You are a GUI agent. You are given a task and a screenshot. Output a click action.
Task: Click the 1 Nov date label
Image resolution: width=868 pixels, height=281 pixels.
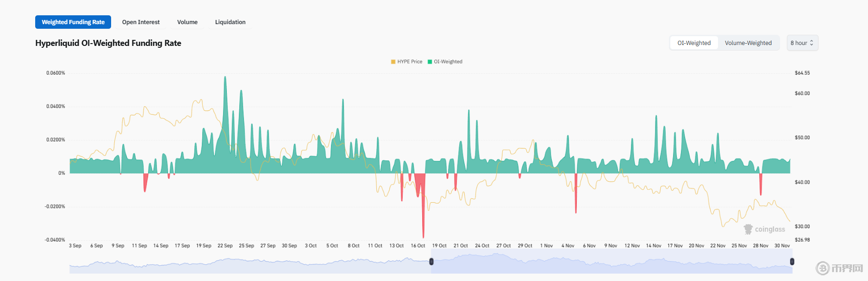coord(547,246)
